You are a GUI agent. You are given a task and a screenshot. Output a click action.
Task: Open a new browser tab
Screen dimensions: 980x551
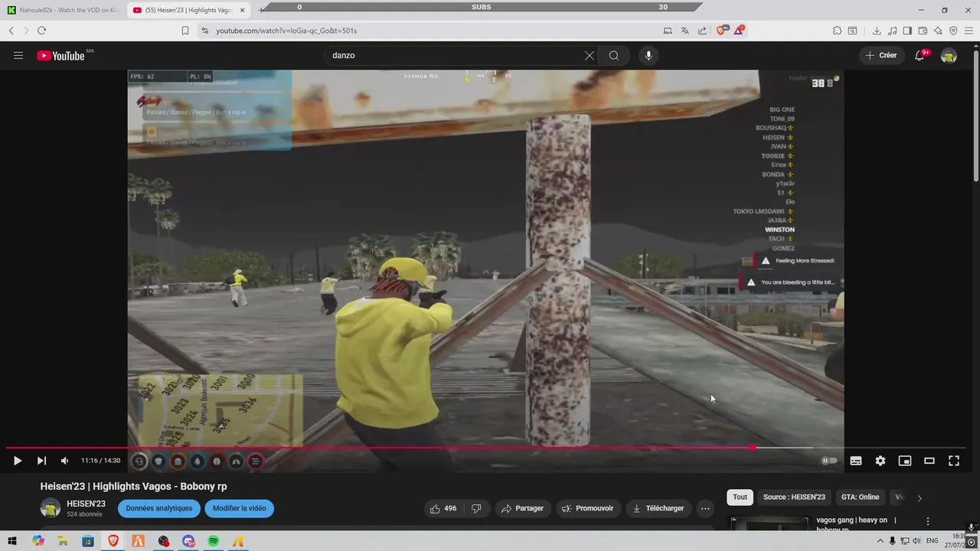tap(261, 10)
